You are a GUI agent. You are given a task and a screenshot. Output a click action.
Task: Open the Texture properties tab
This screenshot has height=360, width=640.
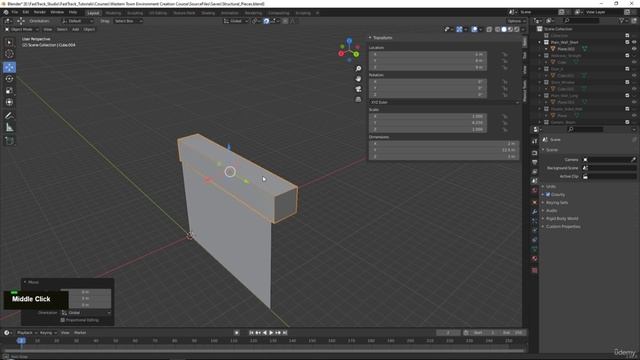click(x=535, y=270)
